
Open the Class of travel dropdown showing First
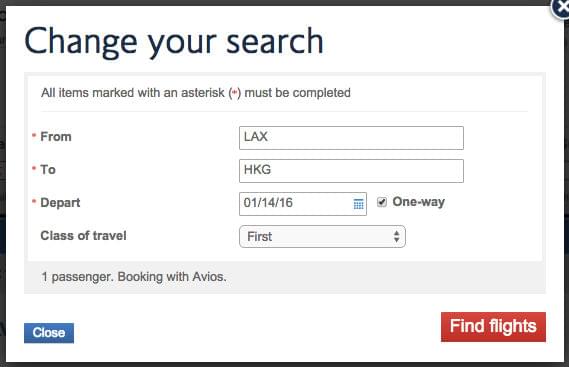tap(322, 237)
